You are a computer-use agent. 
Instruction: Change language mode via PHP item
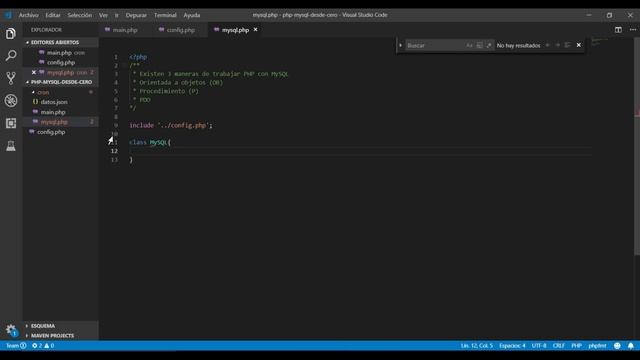[x=576, y=346]
